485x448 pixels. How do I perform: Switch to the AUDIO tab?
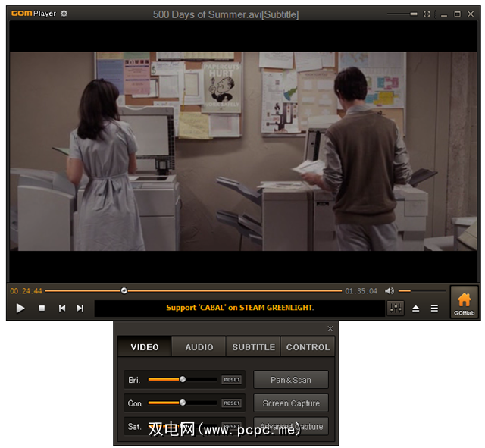(x=199, y=347)
